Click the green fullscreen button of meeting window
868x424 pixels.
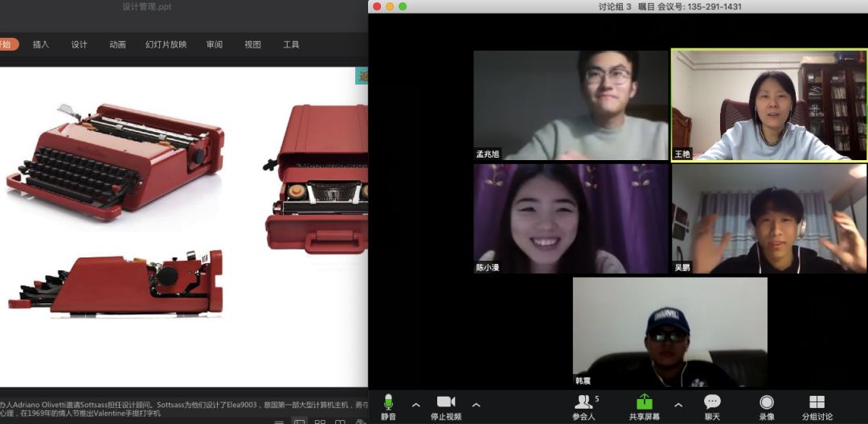pyautogui.click(x=403, y=6)
